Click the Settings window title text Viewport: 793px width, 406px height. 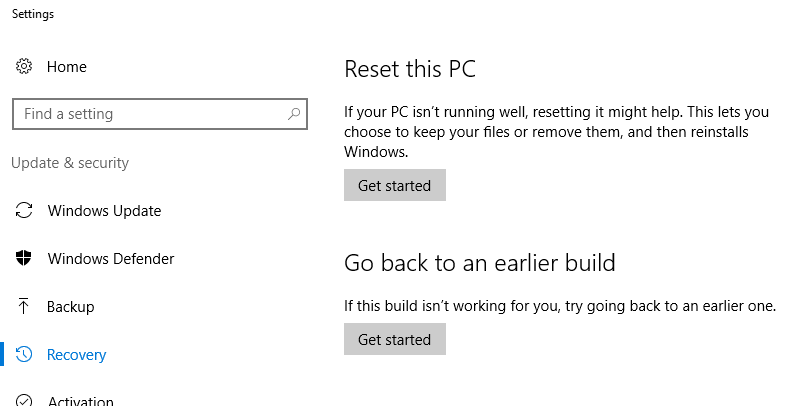(x=33, y=14)
